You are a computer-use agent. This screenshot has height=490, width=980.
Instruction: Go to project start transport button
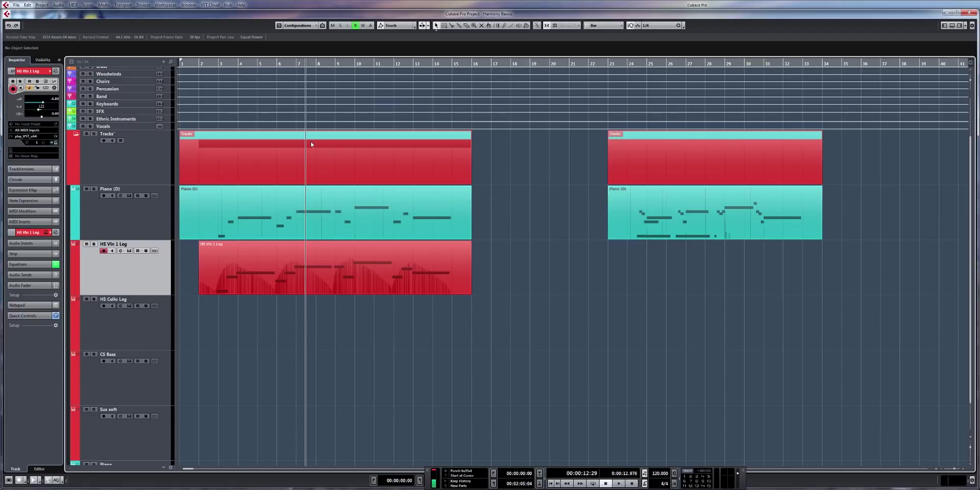coord(550,483)
